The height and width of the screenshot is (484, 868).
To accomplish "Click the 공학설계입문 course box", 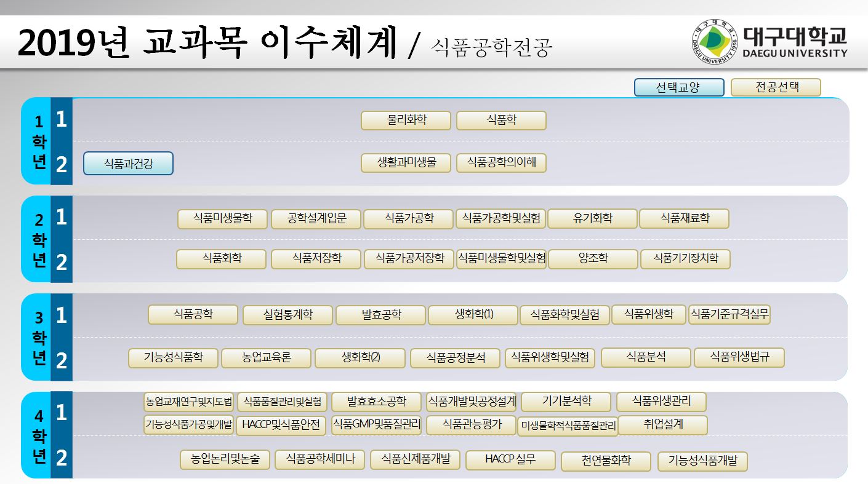I will click(316, 219).
